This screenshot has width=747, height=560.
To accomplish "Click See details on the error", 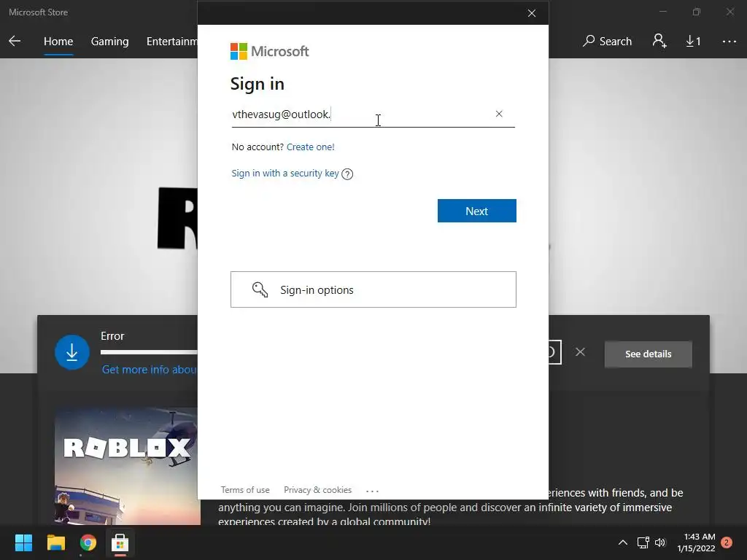I will point(649,354).
